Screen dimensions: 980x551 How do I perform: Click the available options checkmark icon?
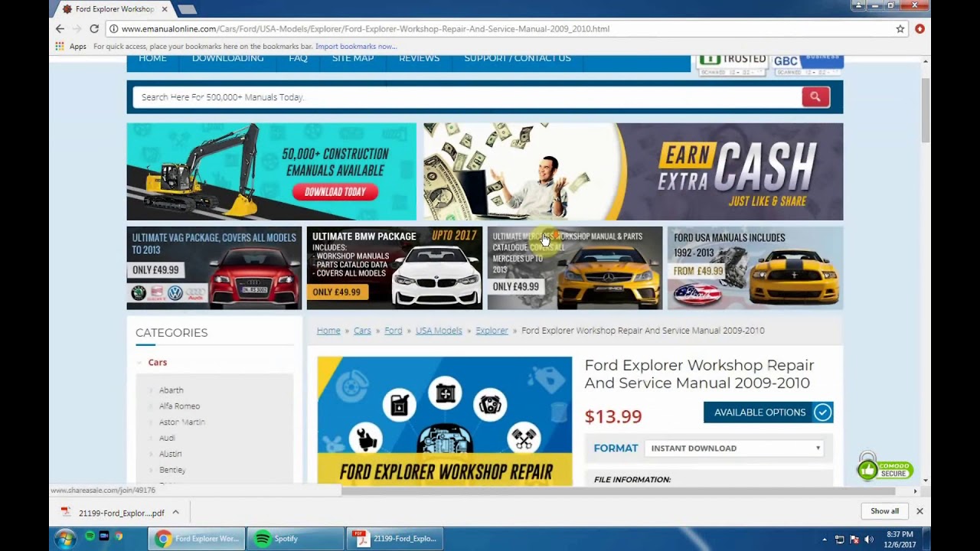point(822,412)
